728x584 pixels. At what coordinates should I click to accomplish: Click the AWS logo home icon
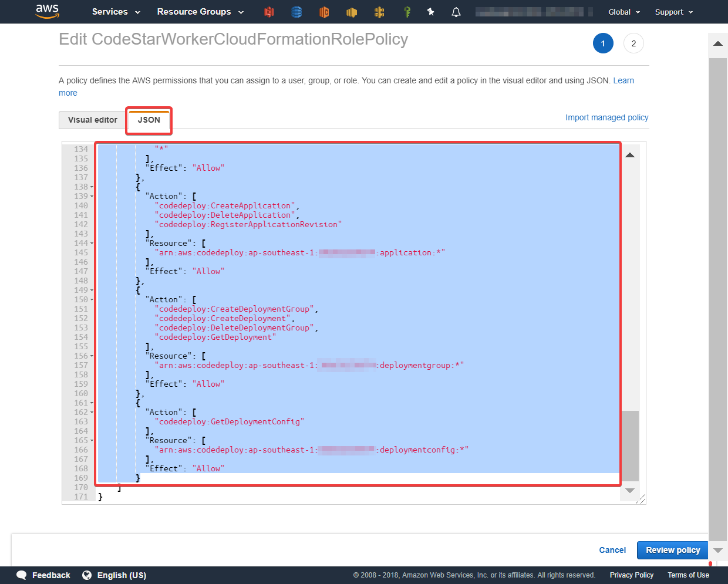pos(47,11)
